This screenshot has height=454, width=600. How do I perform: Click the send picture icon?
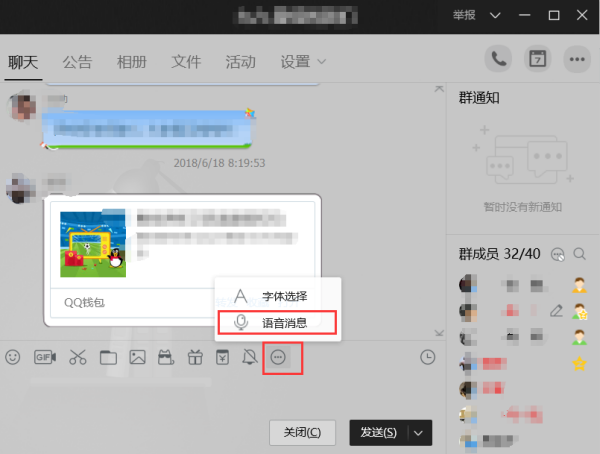(x=137, y=357)
